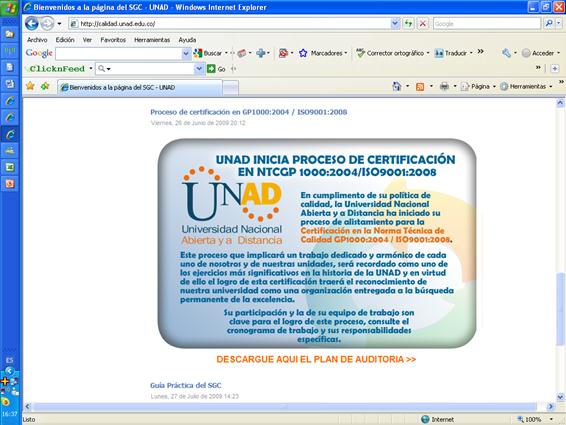The height and width of the screenshot is (425, 566).
Task: Click the vertical scrollbar down arrow
Action: click(x=560, y=397)
